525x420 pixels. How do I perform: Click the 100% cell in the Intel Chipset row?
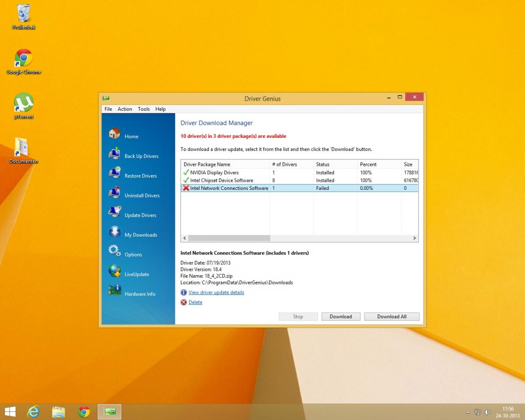coord(366,180)
